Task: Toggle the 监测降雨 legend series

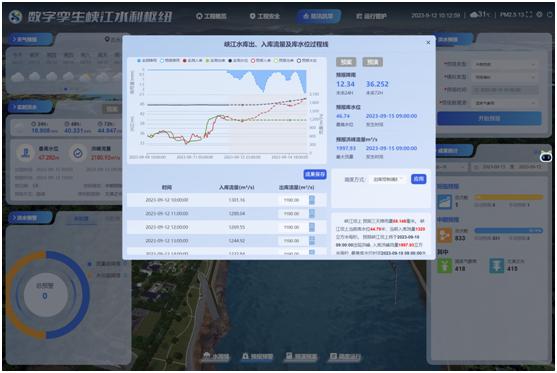Action: [147, 61]
